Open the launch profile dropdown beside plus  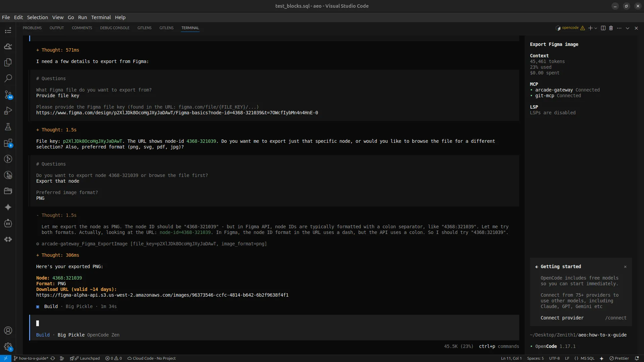click(x=596, y=28)
